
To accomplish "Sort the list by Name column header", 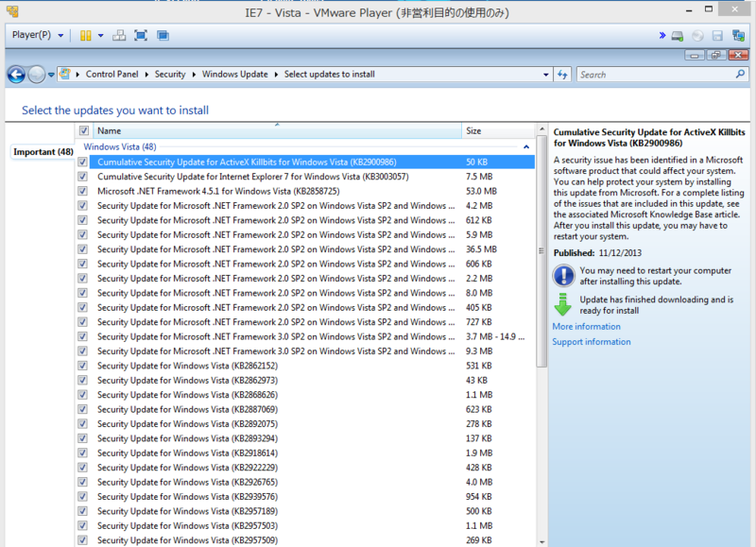I will point(277,130).
